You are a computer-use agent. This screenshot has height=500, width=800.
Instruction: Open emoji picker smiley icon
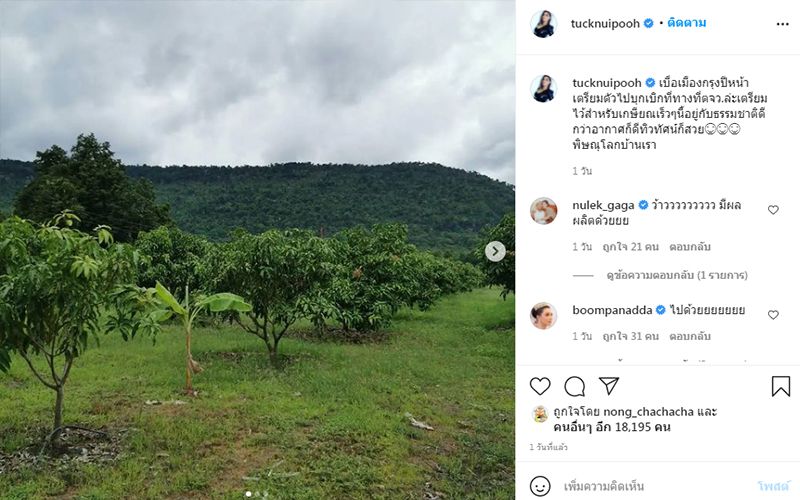pos(540,486)
